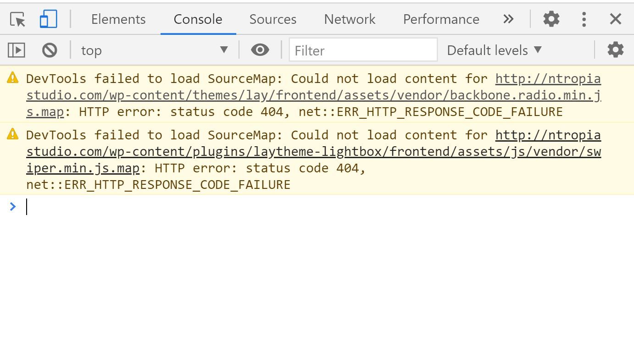
Task: Clear the console messages
Action: (x=50, y=50)
